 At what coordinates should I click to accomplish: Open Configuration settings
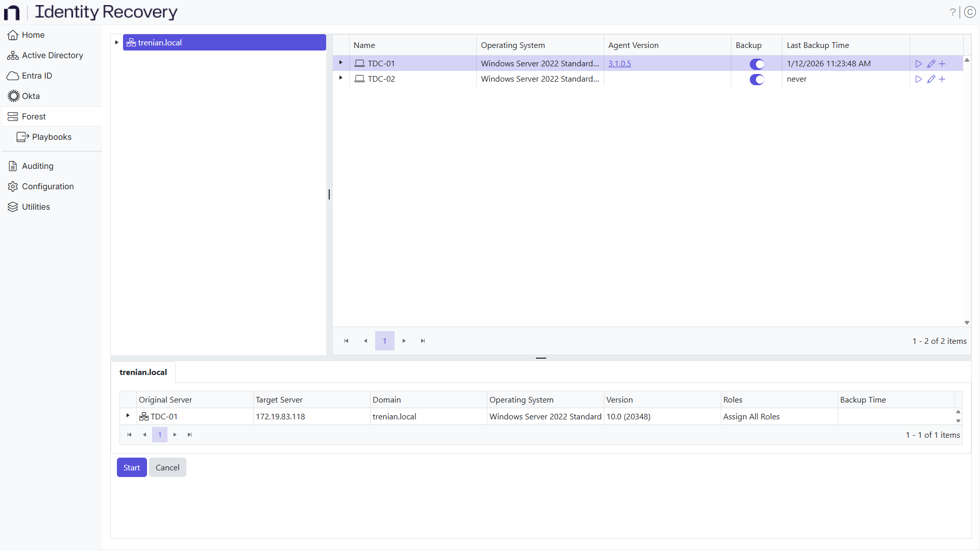[47, 186]
